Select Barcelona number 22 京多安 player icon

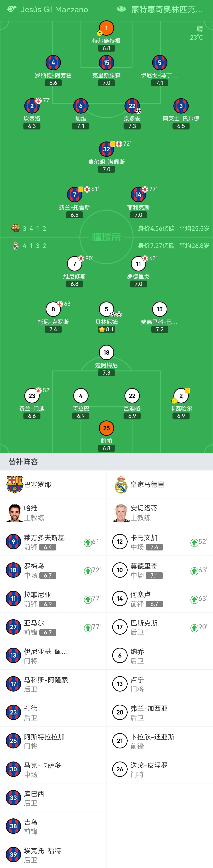click(132, 106)
